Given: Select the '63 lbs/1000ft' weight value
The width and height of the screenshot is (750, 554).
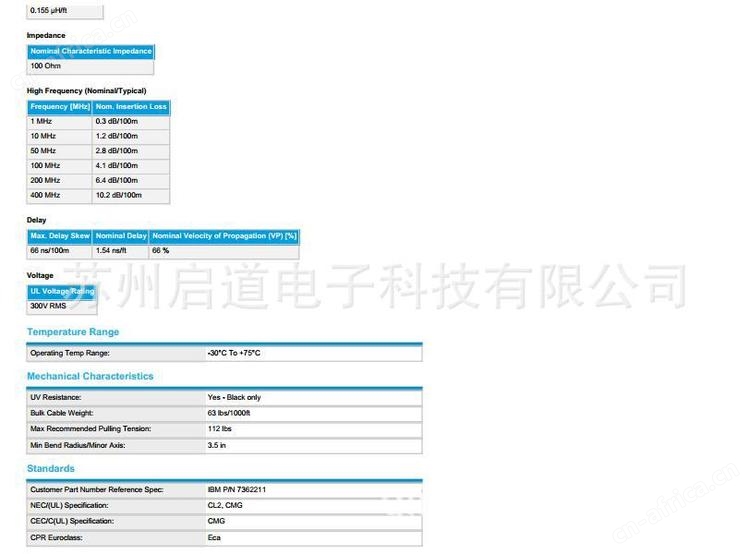Looking at the screenshot, I should coord(229,413).
